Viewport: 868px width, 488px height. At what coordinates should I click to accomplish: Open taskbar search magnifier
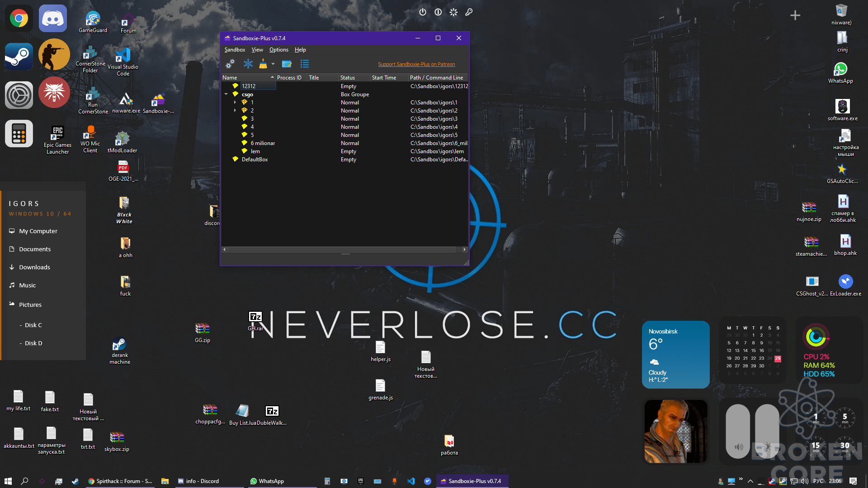[25, 481]
